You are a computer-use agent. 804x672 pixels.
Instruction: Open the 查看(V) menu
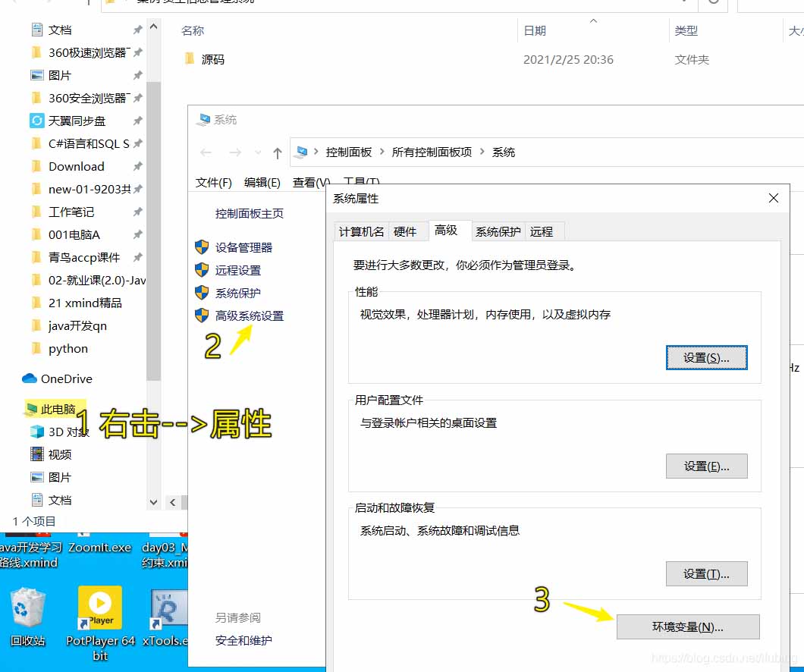[310, 183]
